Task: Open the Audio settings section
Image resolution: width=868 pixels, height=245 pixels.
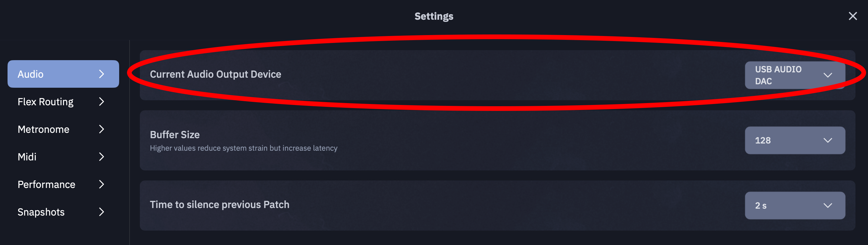Action: point(63,74)
